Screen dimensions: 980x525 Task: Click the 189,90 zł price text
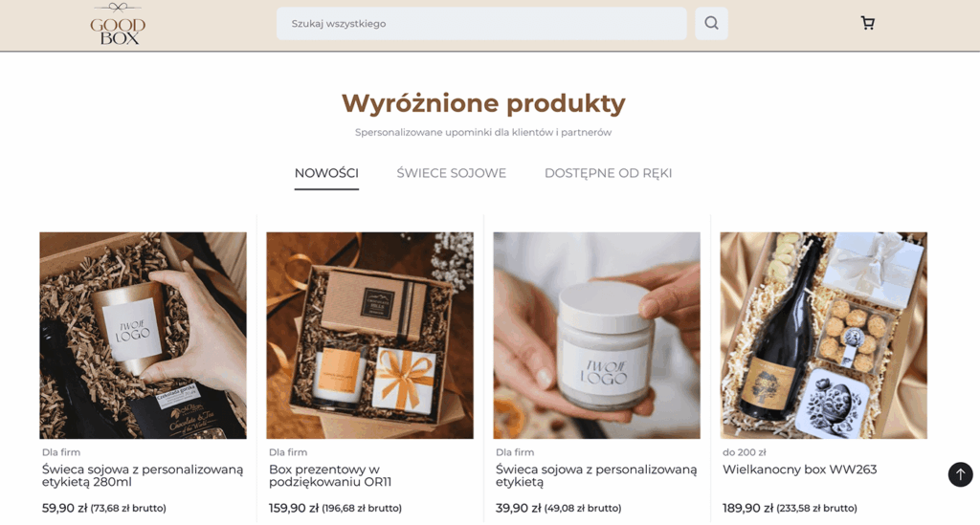coord(747,508)
